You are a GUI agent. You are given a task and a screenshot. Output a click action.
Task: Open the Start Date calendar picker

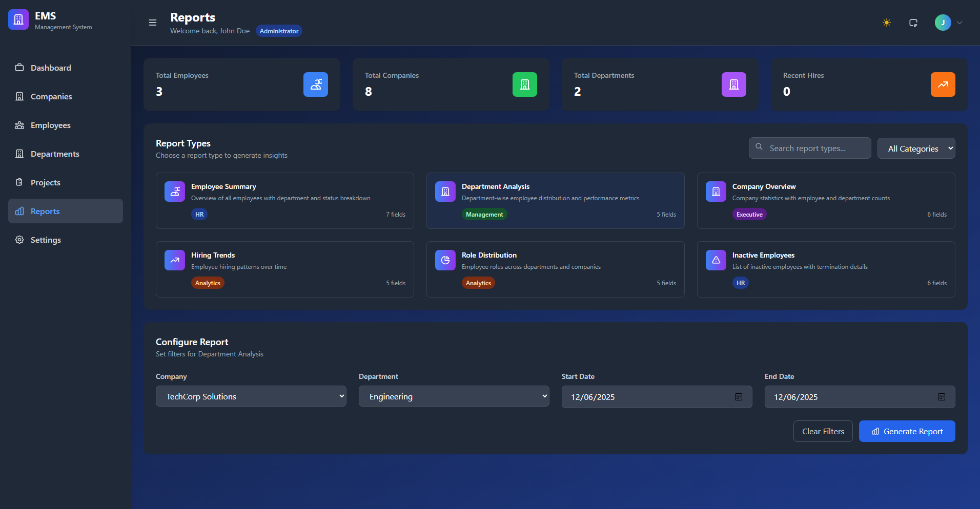pos(738,397)
